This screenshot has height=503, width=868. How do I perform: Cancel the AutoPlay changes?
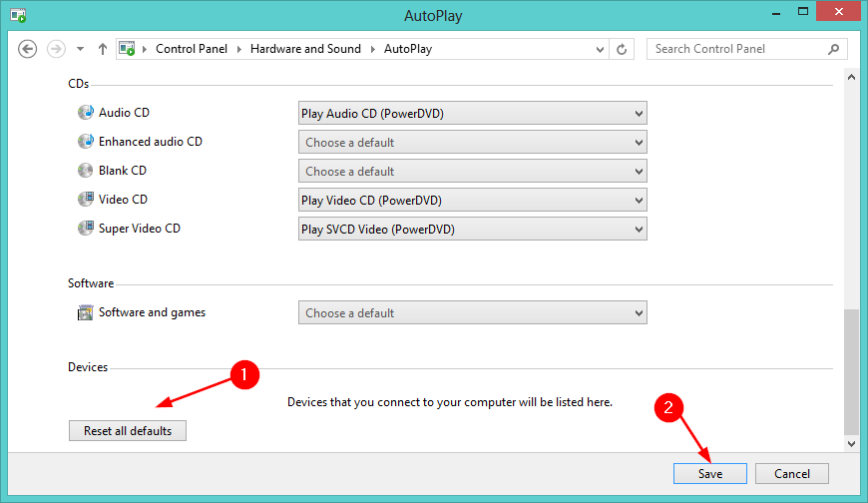792,474
